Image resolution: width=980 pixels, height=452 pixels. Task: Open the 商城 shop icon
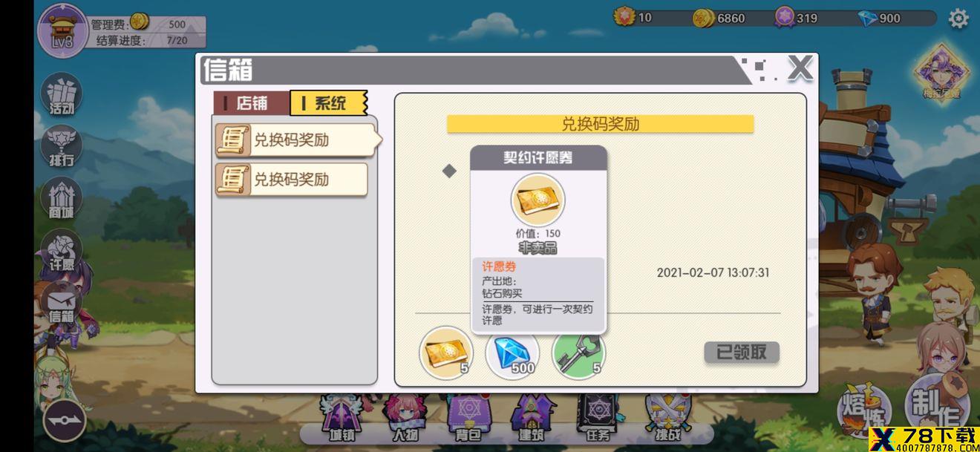[61, 198]
